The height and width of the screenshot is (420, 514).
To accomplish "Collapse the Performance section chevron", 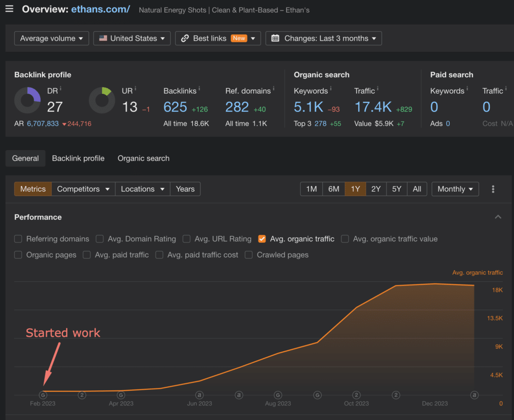I will click(498, 217).
